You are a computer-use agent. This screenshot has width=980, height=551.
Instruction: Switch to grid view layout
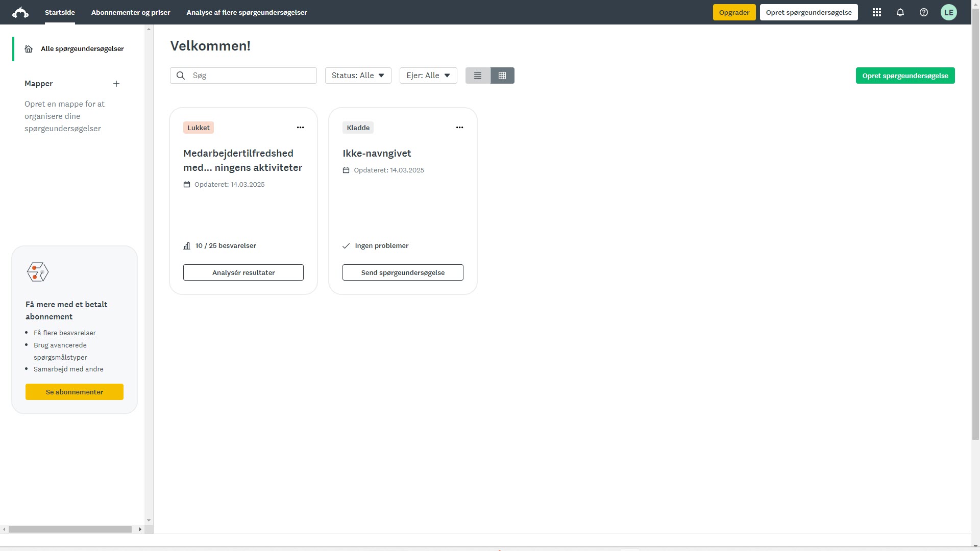pyautogui.click(x=502, y=76)
